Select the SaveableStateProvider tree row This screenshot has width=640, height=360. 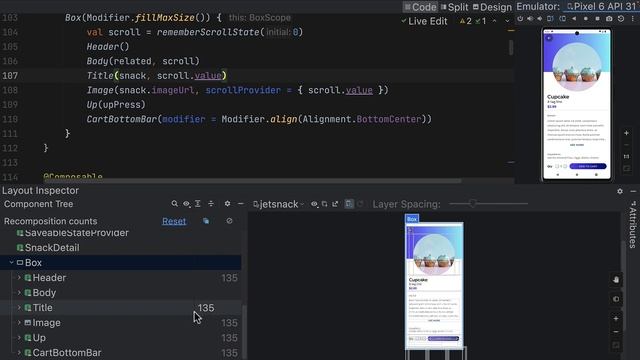tap(120, 233)
